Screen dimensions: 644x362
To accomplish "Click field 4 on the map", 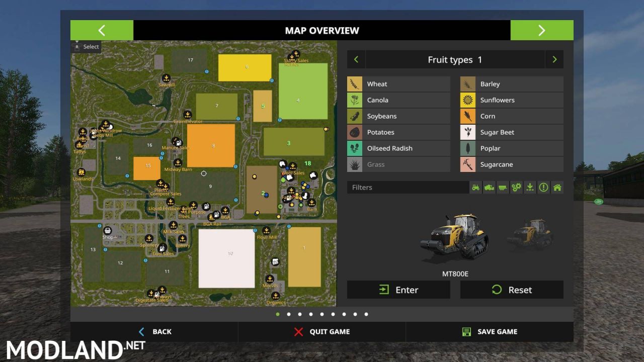I will pos(303,91).
